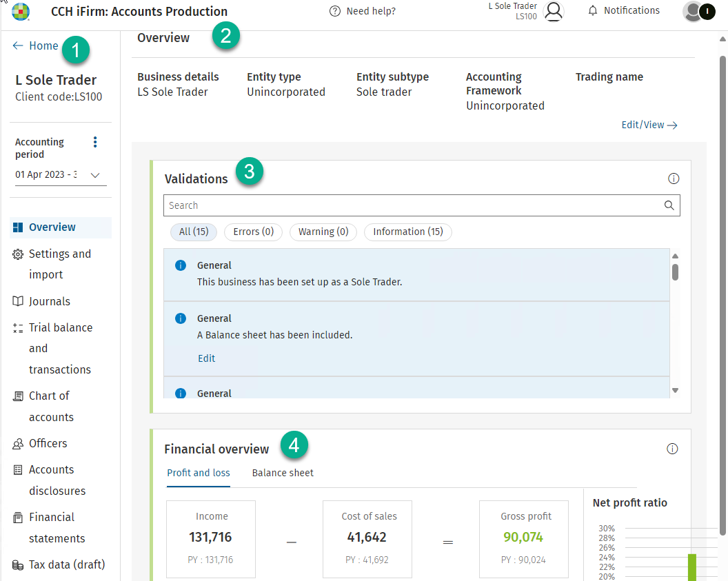This screenshot has height=581, width=728.
Task: Filter validations by Errors (0)
Action: [253, 232]
